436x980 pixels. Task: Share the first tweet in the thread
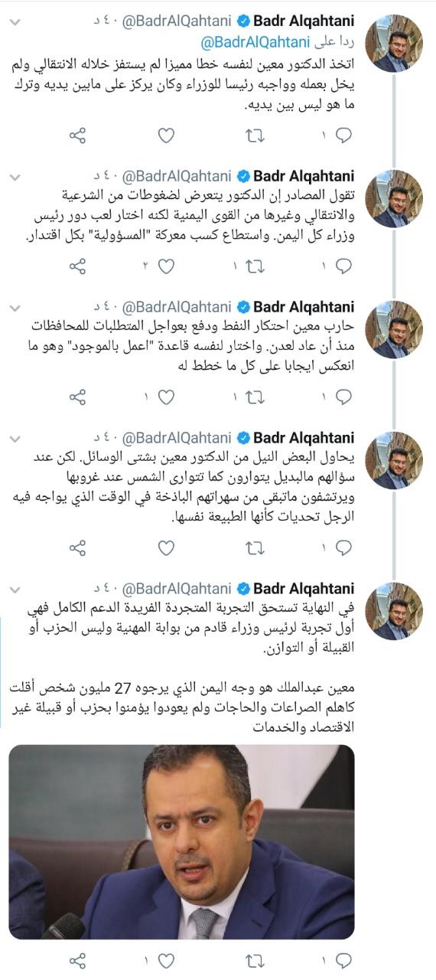(77, 136)
